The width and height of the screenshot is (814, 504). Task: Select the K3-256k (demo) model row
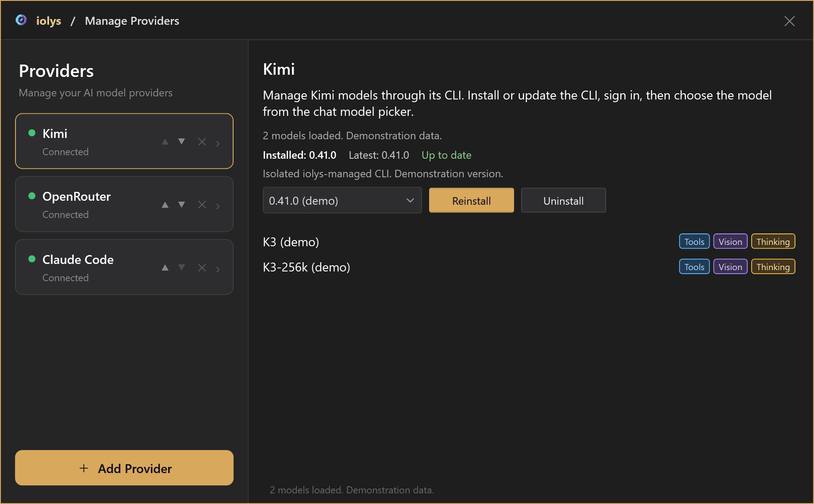tap(529, 267)
